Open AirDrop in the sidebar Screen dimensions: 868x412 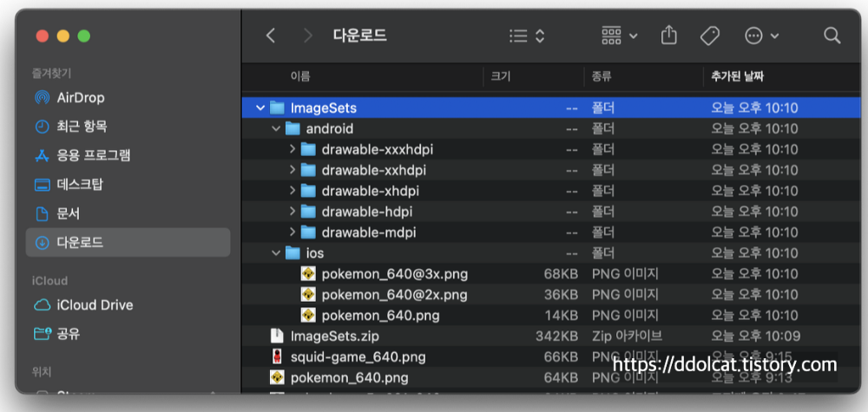click(80, 97)
